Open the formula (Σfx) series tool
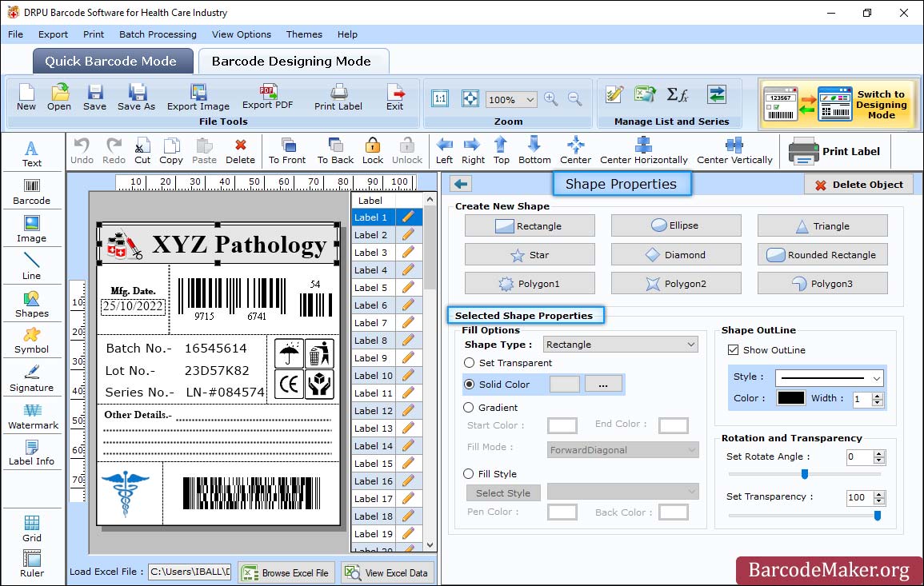 pyautogui.click(x=678, y=94)
